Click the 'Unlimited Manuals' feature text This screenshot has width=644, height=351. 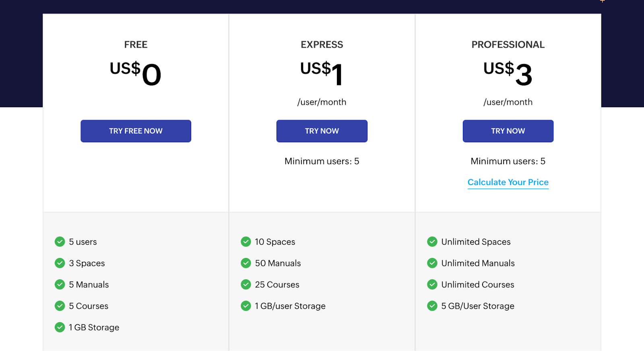(x=478, y=263)
